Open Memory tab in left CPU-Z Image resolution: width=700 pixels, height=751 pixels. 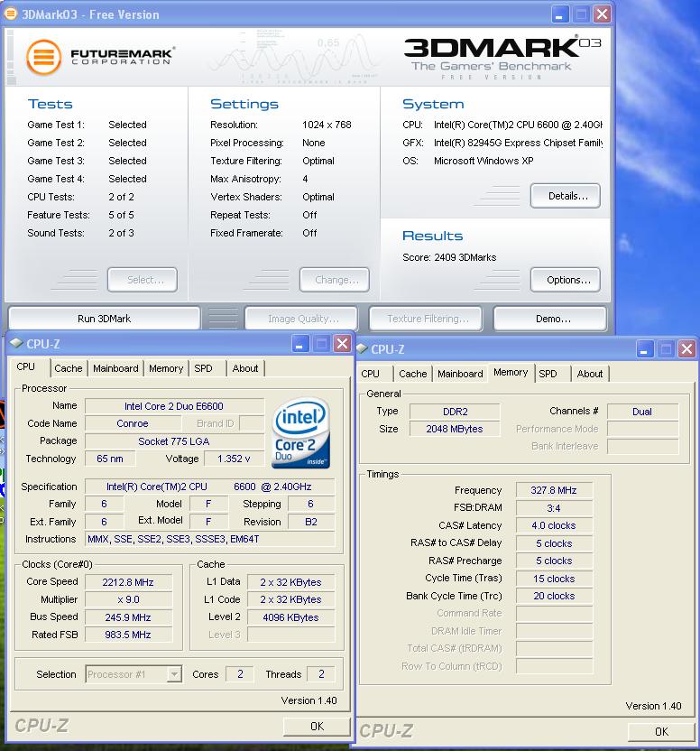pyautogui.click(x=166, y=368)
